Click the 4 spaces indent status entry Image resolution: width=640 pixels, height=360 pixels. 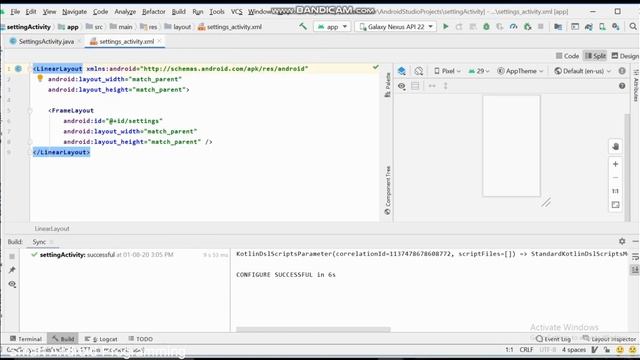(574, 350)
